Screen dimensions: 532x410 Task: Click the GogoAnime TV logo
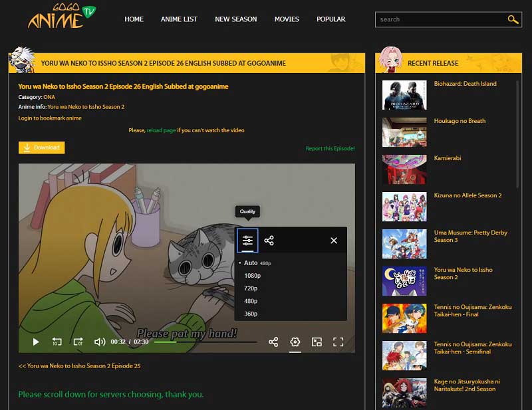click(x=62, y=16)
